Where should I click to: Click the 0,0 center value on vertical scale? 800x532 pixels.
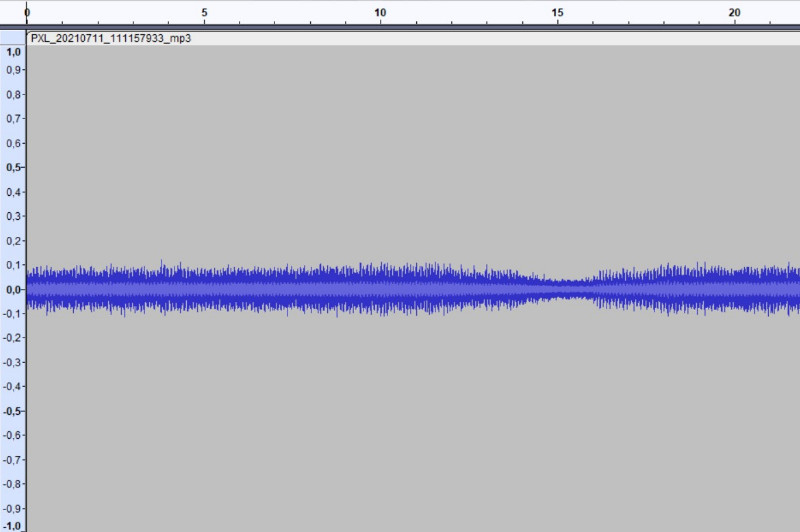13,289
